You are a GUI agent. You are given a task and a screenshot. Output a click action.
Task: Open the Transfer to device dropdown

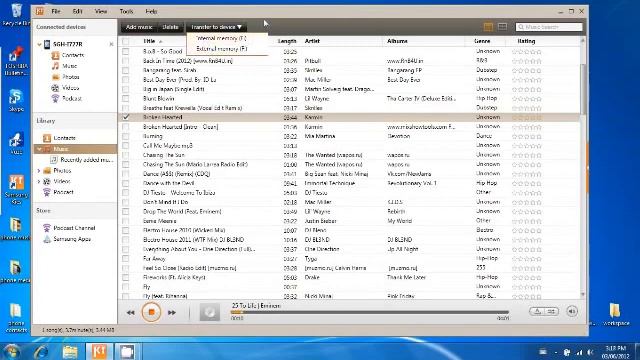(216, 27)
